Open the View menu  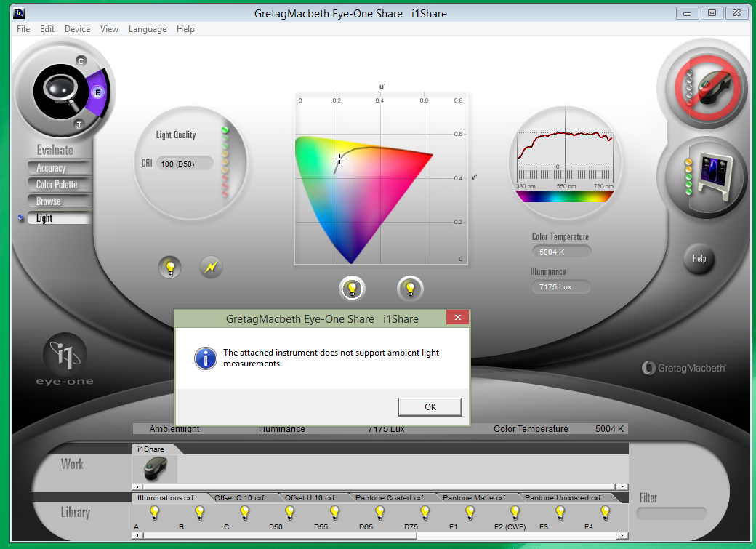[x=110, y=29]
